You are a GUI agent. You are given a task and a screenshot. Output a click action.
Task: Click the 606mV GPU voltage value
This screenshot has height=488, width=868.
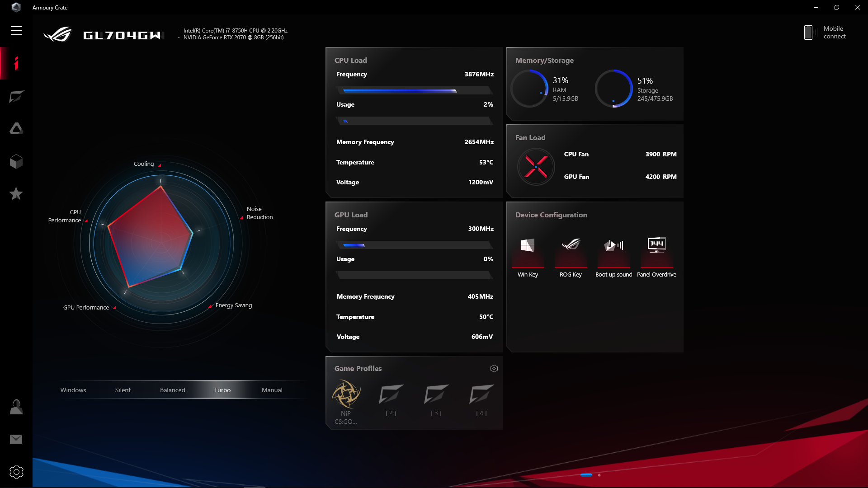[482, 337]
